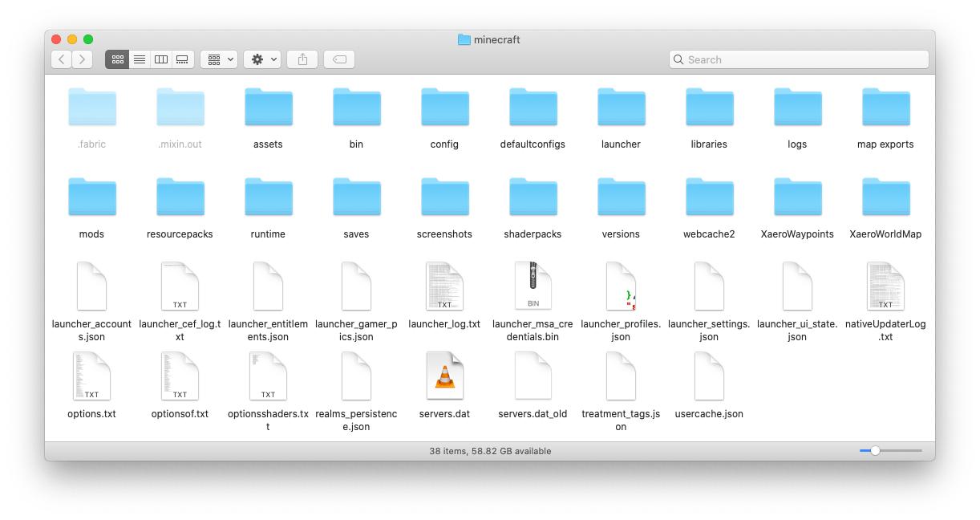This screenshot has width=980, height=520.
Task: Open the resourcepacks folder
Action: click(180, 197)
